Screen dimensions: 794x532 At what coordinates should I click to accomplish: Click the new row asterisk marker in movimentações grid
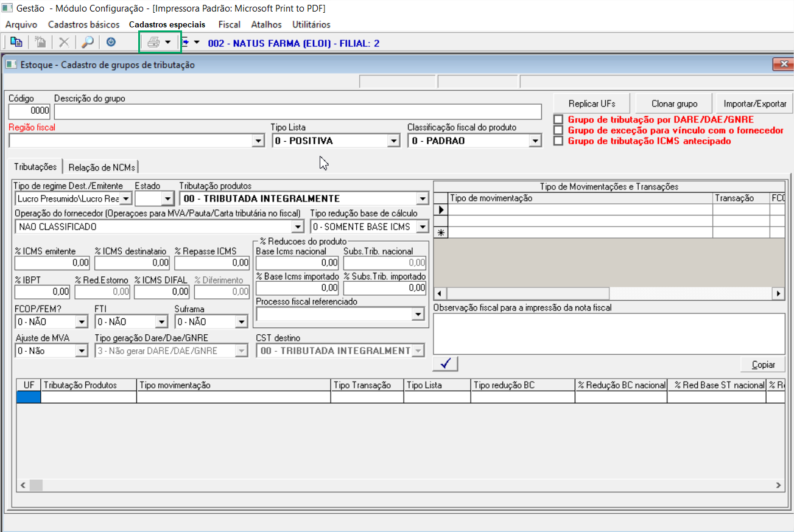point(441,233)
